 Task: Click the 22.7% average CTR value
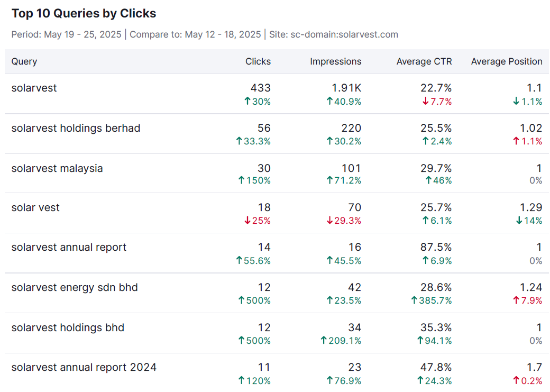(x=436, y=88)
